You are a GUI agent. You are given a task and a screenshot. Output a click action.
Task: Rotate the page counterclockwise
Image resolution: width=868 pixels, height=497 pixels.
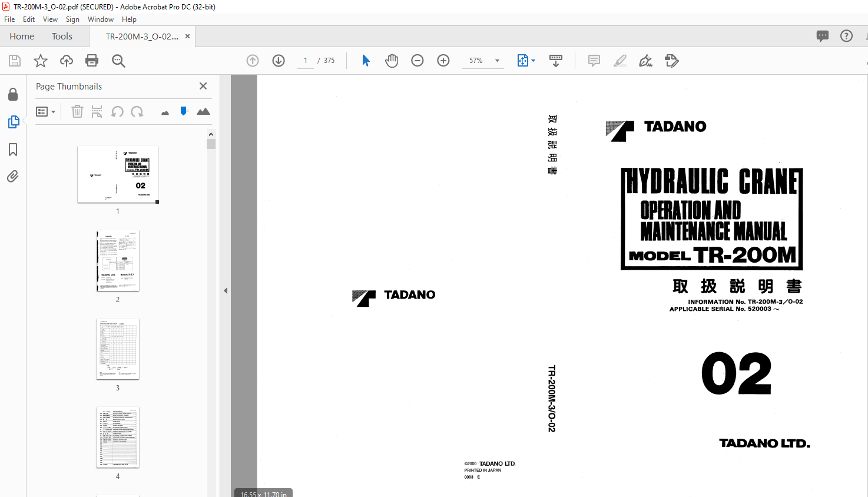[x=117, y=111]
